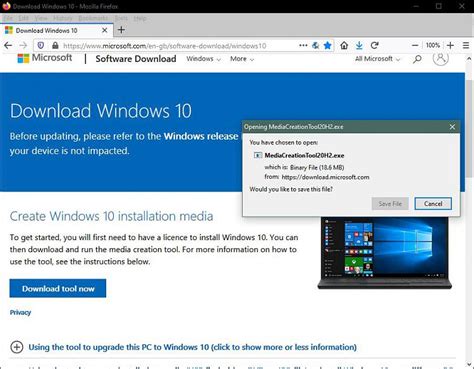Cancel the file download dialog

coord(433,204)
